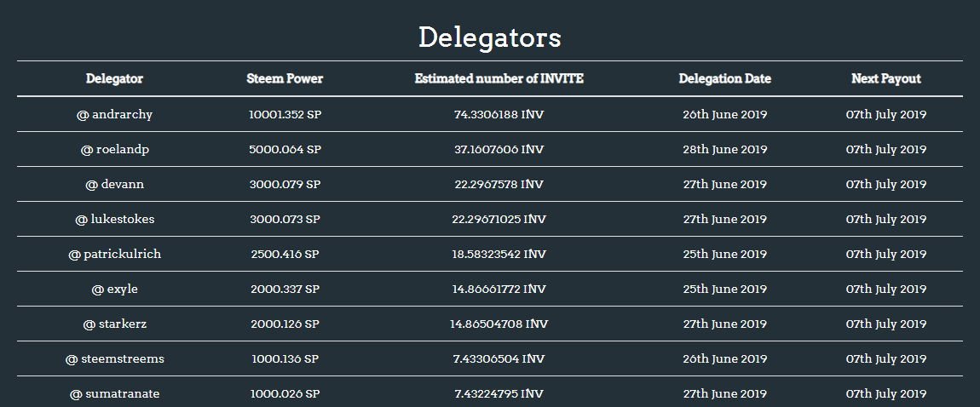The height and width of the screenshot is (407, 980).
Task: Click the Steem Power column header
Action: click(x=285, y=78)
